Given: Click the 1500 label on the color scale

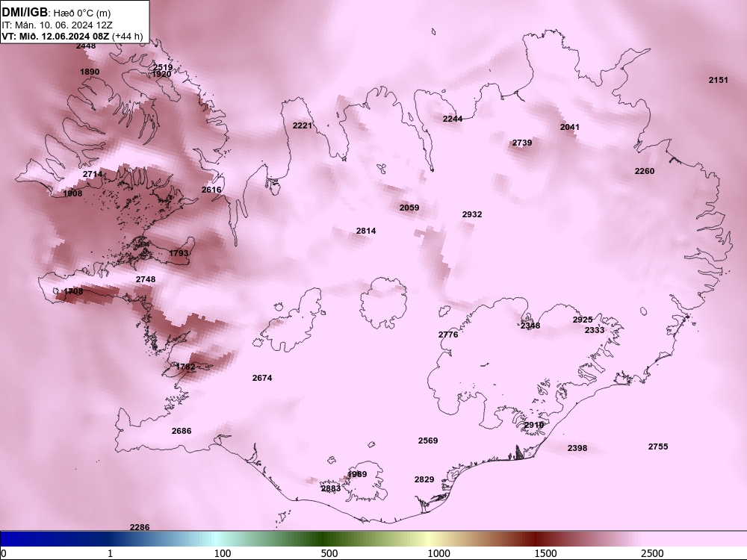Looking at the screenshot, I should tap(545, 553).
